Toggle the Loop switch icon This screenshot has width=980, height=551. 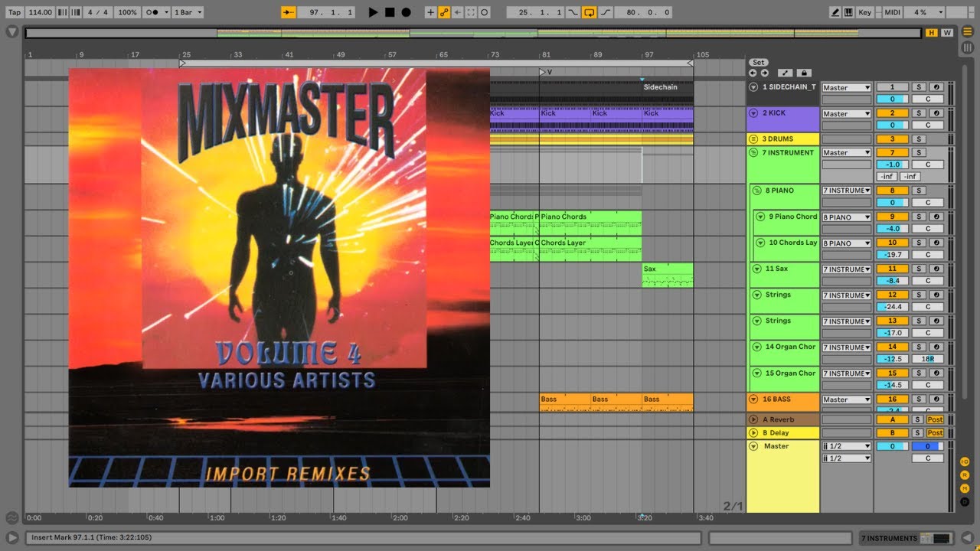[x=590, y=12]
